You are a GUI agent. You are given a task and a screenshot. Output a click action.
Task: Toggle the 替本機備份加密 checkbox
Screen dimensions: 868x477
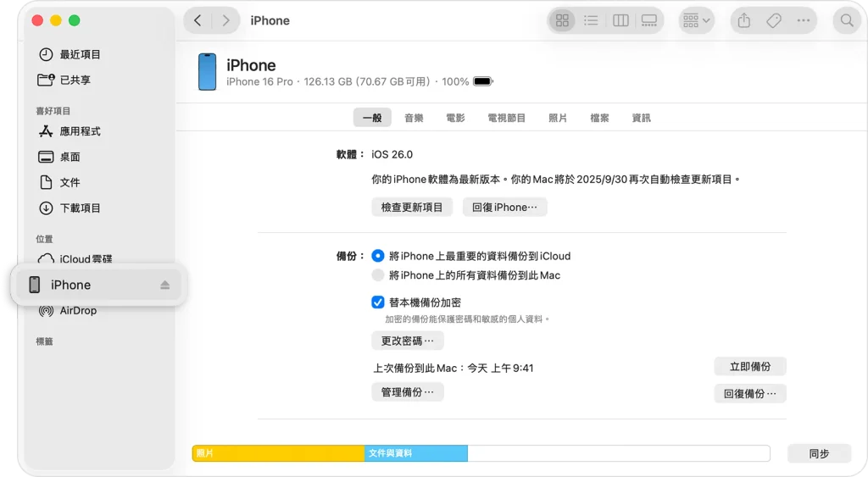coord(377,302)
